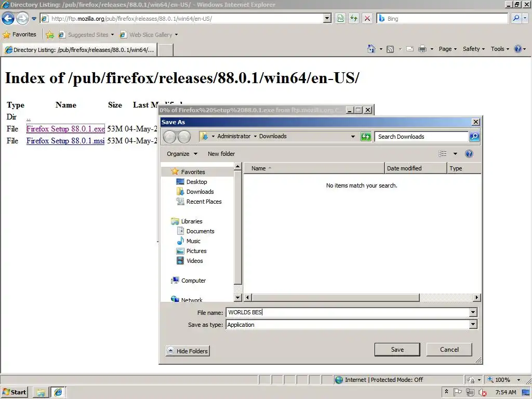The image size is (532, 399).
Task: Open the recent pages dropdown arrow
Action: (x=34, y=19)
